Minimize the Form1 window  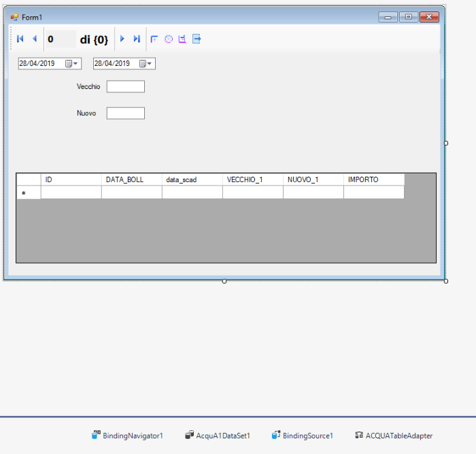coord(388,17)
